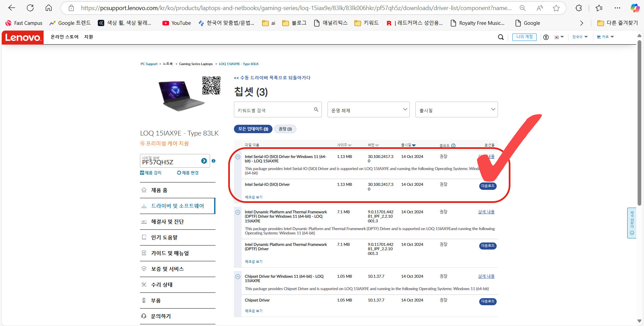The height and width of the screenshot is (326, 644).
Task: Open 운영 체제 dropdown
Action: click(368, 110)
